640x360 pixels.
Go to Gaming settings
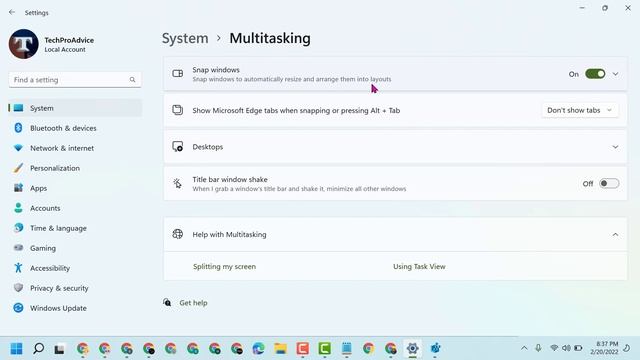(x=75, y=248)
